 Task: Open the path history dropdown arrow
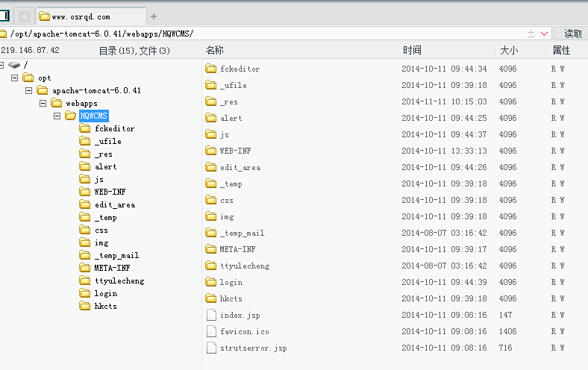coord(544,34)
